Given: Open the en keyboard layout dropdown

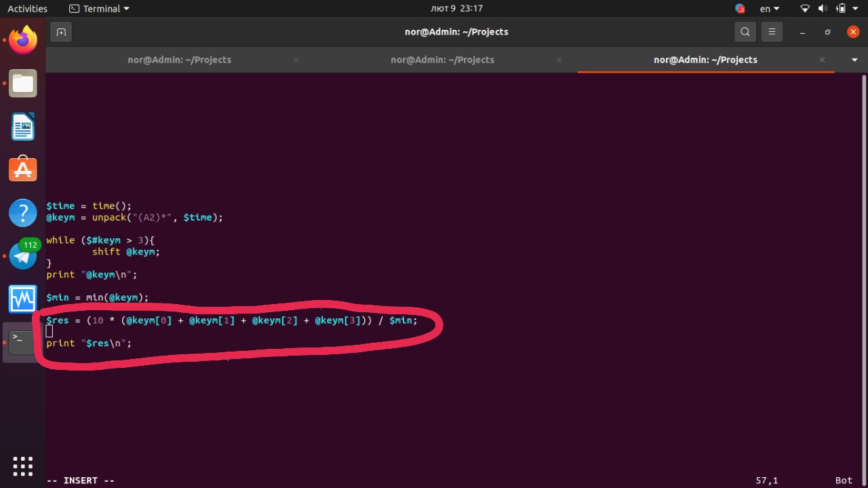Looking at the screenshot, I should click(x=770, y=9).
